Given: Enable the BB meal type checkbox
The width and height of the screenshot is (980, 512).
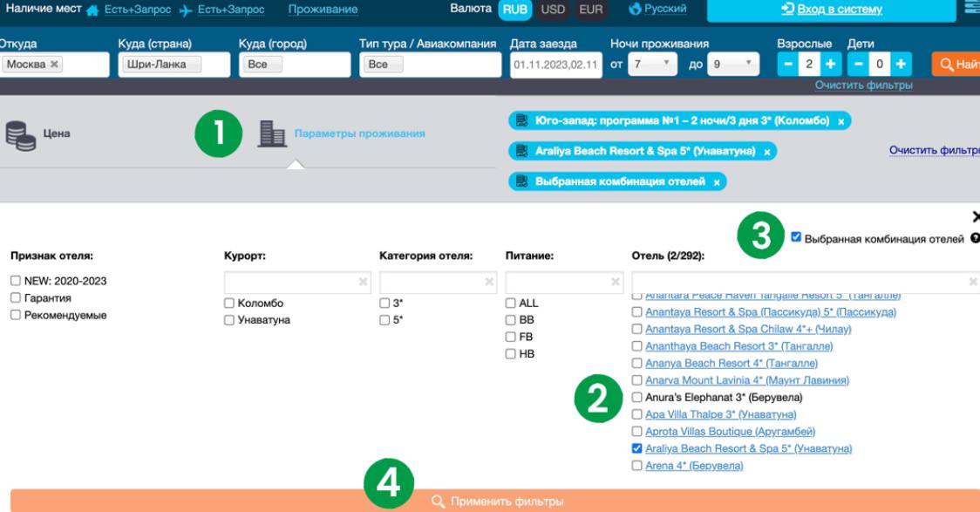Looking at the screenshot, I should point(511,320).
